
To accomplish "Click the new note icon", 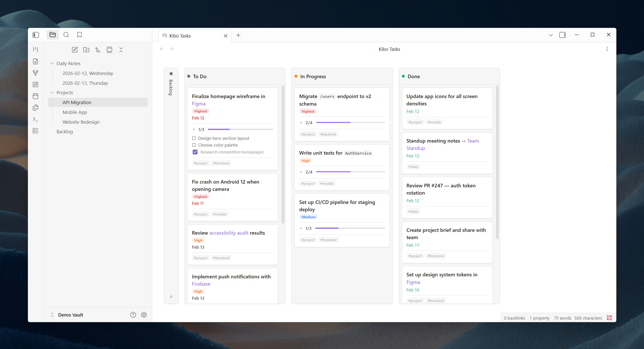I will [75, 50].
